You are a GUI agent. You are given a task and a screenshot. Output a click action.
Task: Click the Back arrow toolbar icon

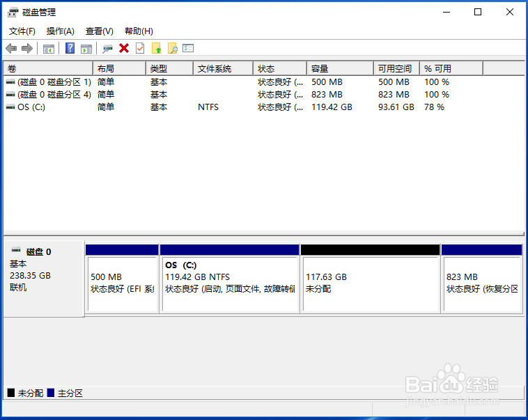point(11,49)
